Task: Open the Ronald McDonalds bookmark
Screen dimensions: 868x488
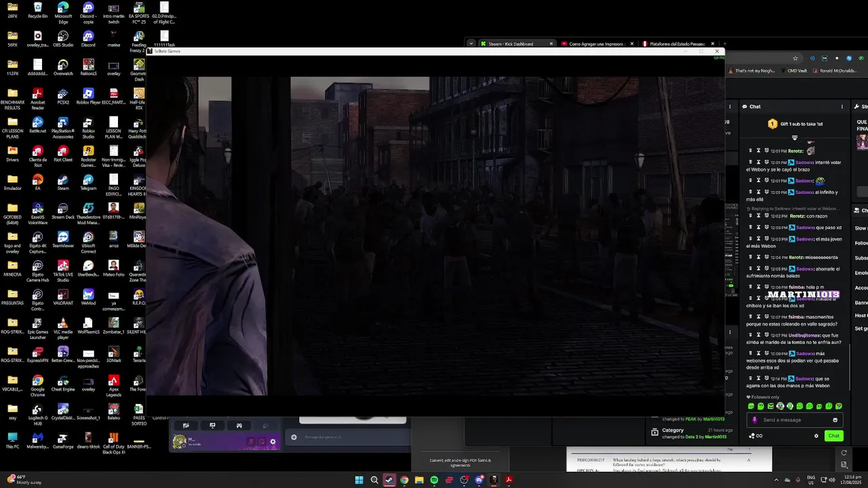Action: [x=835, y=70]
